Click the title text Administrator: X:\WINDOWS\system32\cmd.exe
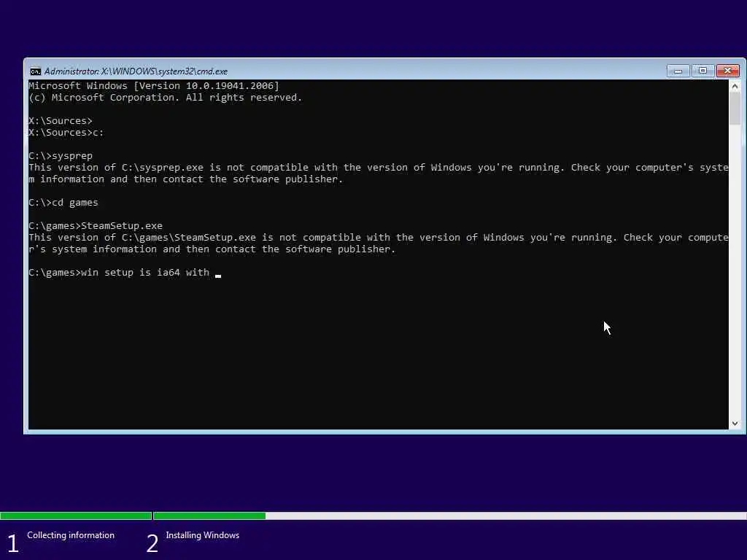The image size is (747, 560). [136, 71]
